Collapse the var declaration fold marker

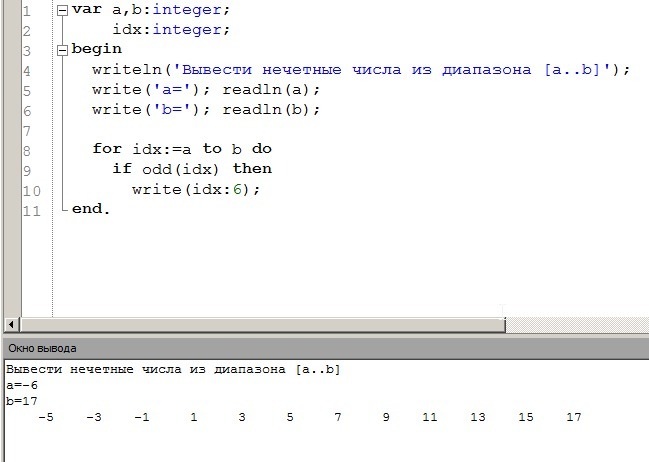(64, 11)
